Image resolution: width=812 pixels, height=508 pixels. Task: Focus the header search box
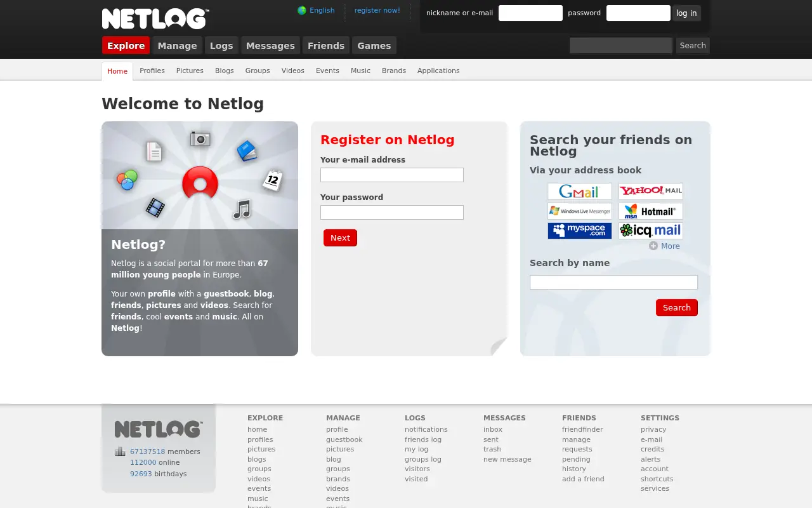[x=621, y=45]
